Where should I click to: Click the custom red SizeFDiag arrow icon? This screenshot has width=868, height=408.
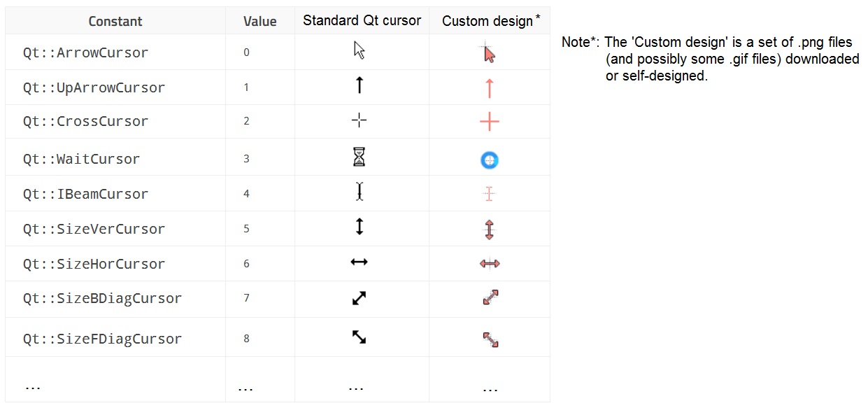click(x=490, y=340)
